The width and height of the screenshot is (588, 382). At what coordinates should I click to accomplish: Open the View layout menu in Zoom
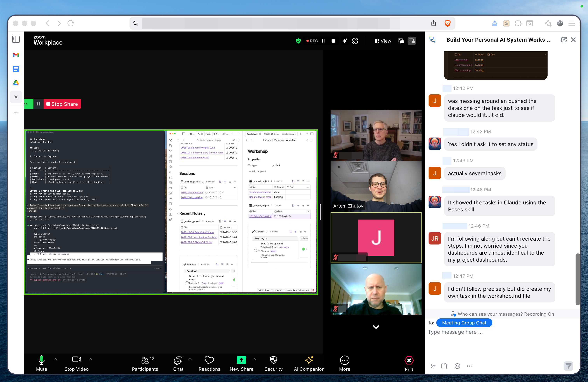[x=382, y=41]
